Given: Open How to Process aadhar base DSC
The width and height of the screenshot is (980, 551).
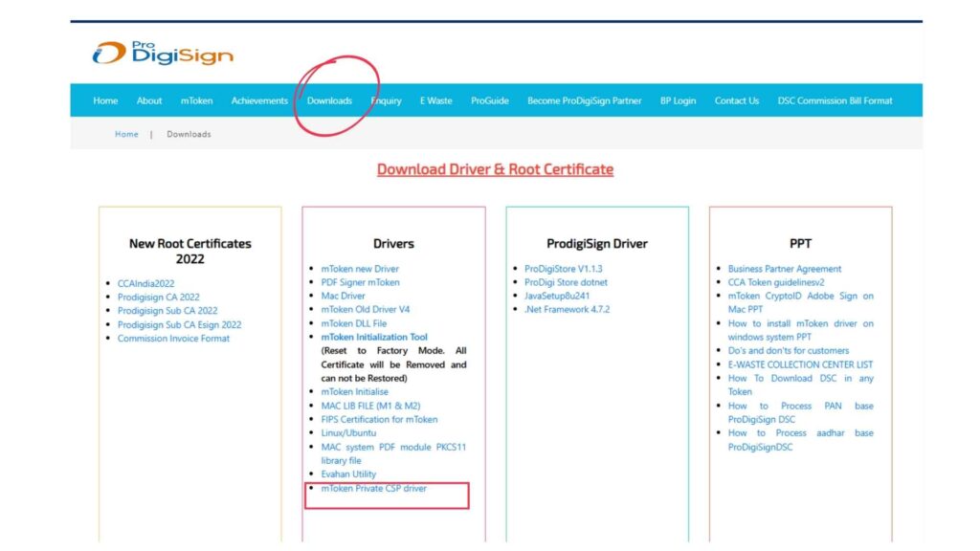Looking at the screenshot, I should (x=801, y=440).
